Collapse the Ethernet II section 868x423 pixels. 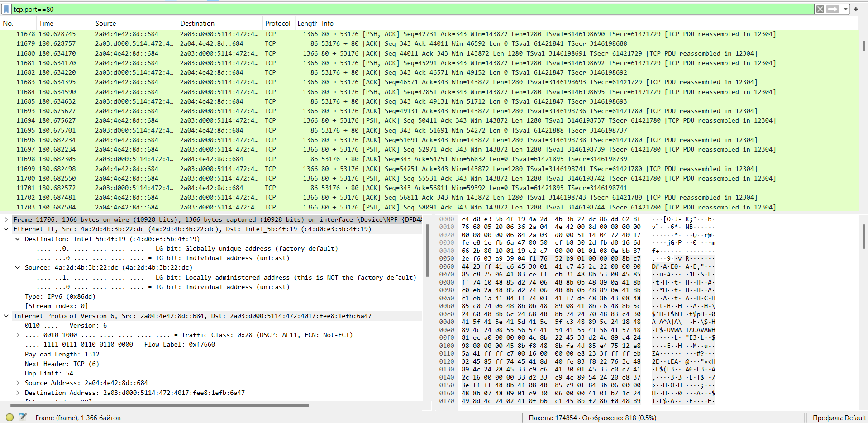(6, 229)
